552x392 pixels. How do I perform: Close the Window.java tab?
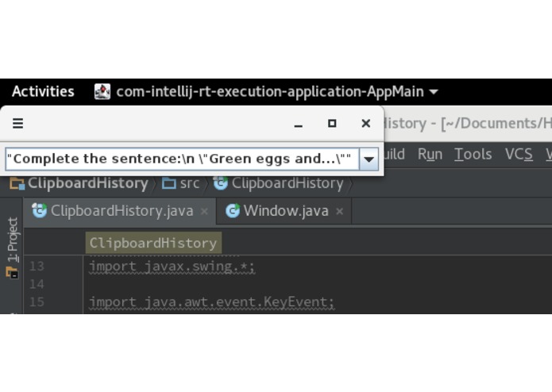[339, 211]
